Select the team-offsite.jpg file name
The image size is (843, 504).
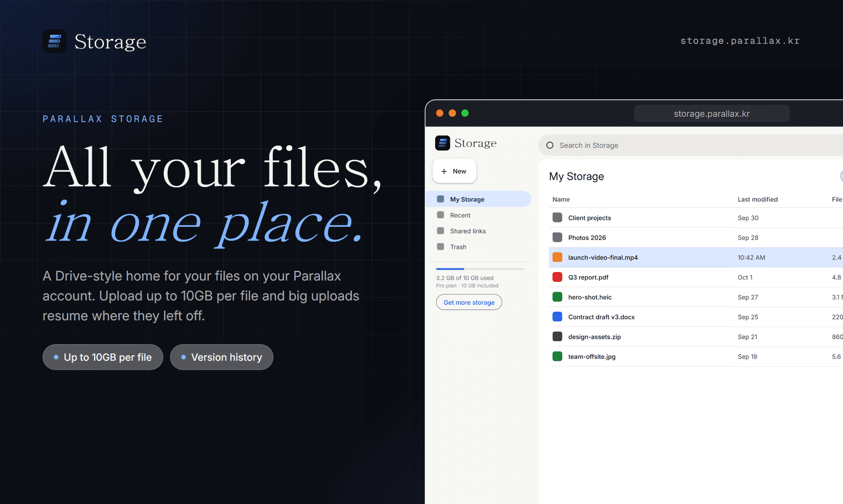click(592, 357)
